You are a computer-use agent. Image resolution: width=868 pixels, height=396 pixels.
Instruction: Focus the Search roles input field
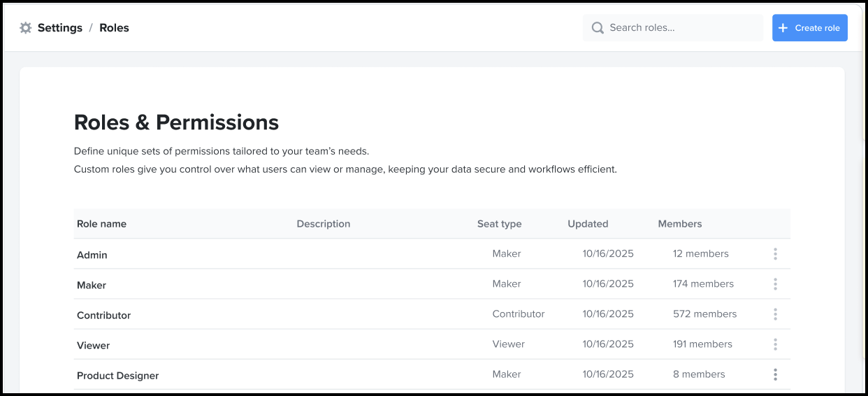pos(673,28)
